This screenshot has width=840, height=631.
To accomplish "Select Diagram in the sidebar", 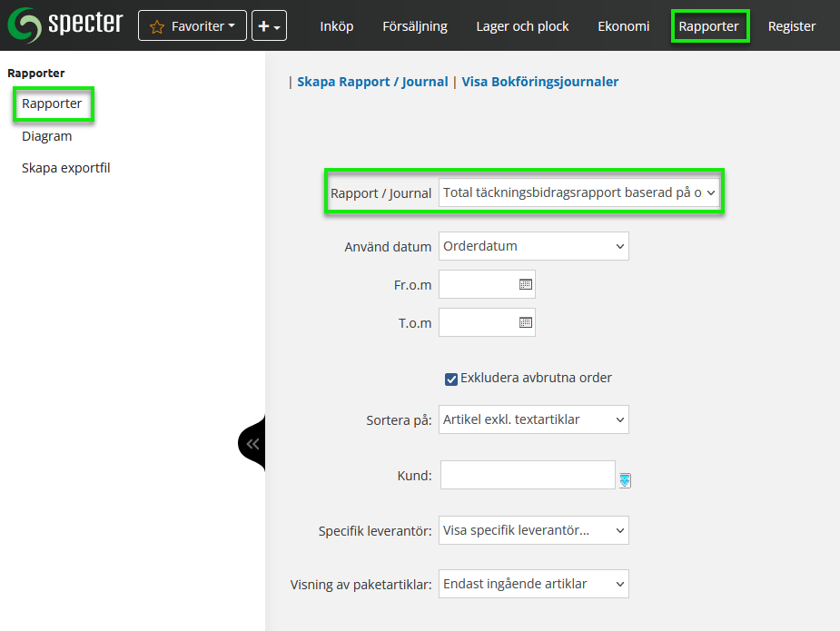I will point(47,136).
